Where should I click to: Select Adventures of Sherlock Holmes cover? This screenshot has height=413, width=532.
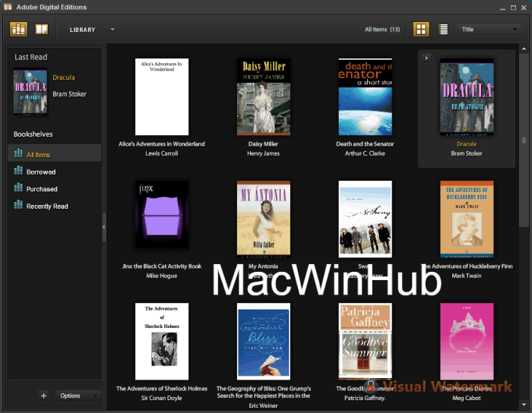pos(162,341)
